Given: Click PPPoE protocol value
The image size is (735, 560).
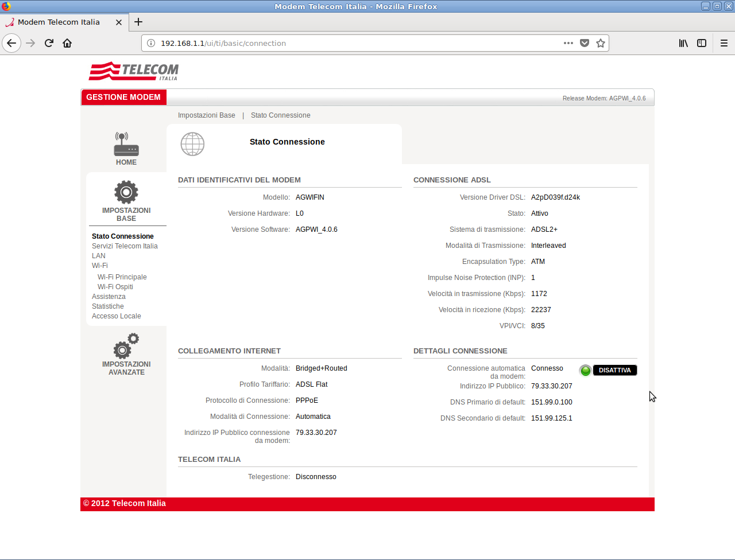Looking at the screenshot, I should tap(307, 400).
